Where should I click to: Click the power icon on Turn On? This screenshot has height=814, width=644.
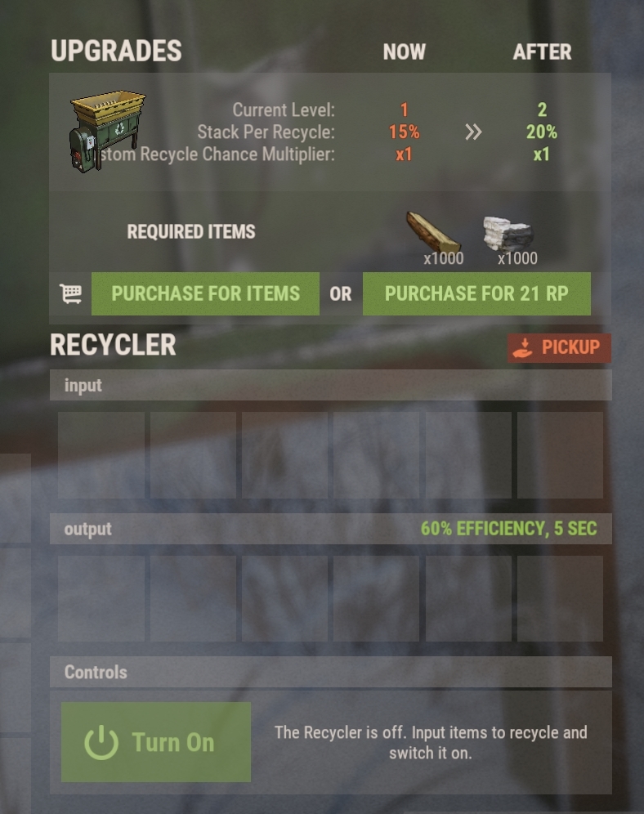coord(101,742)
